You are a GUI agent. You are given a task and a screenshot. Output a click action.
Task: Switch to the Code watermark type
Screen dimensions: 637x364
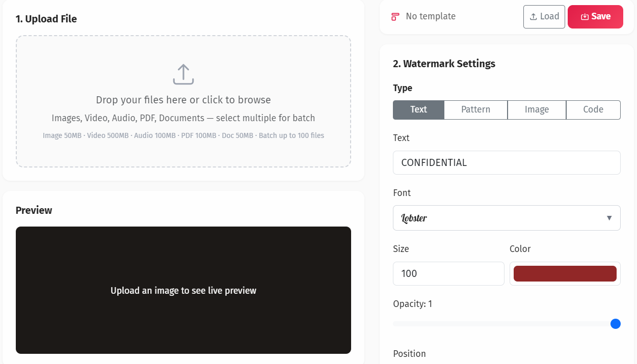coord(593,109)
